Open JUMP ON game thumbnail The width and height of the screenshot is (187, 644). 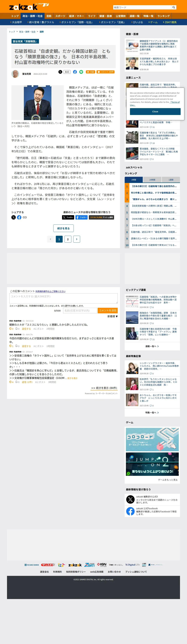[152, 464]
